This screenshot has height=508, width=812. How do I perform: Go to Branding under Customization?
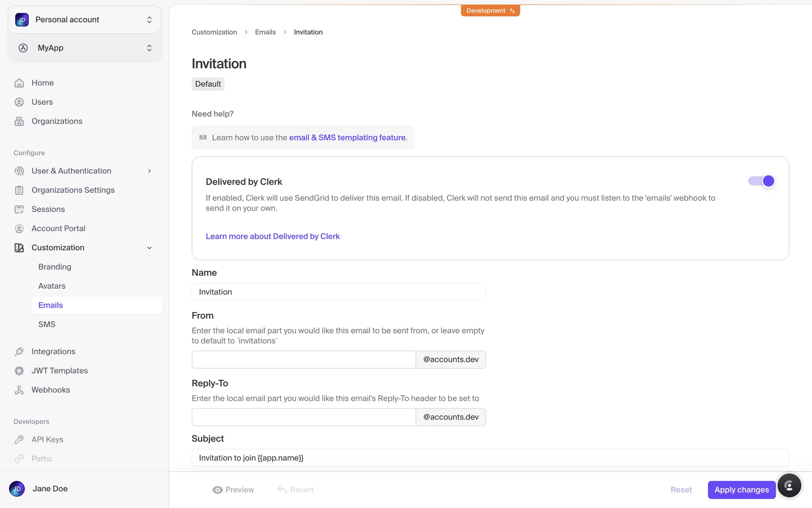point(55,267)
